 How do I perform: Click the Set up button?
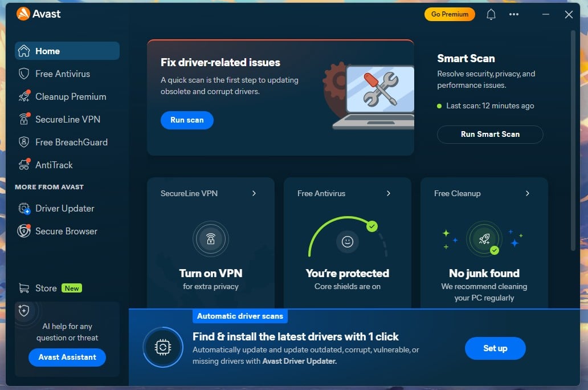pos(495,348)
